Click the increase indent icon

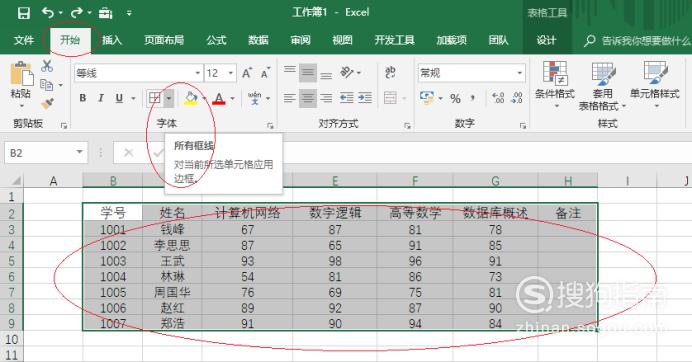tap(365, 98)
